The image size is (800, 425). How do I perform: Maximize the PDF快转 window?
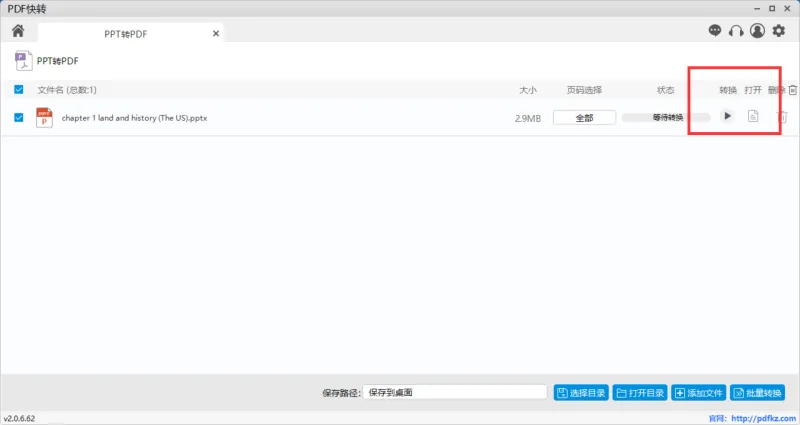(772, 9)
